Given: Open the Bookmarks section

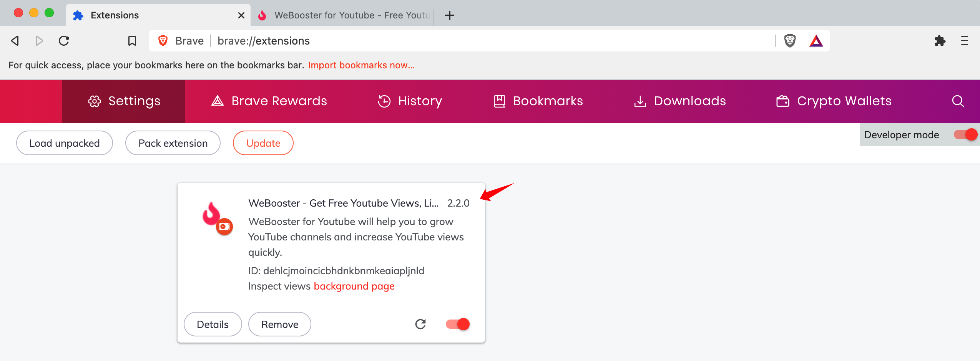Looking at the screenshot, I should (538, 101).
